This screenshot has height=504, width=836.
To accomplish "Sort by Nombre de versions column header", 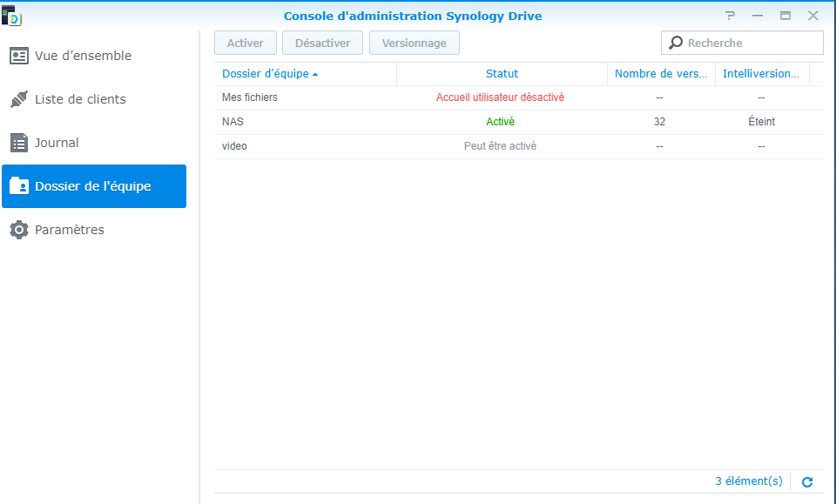I will [x=661, y=74].
